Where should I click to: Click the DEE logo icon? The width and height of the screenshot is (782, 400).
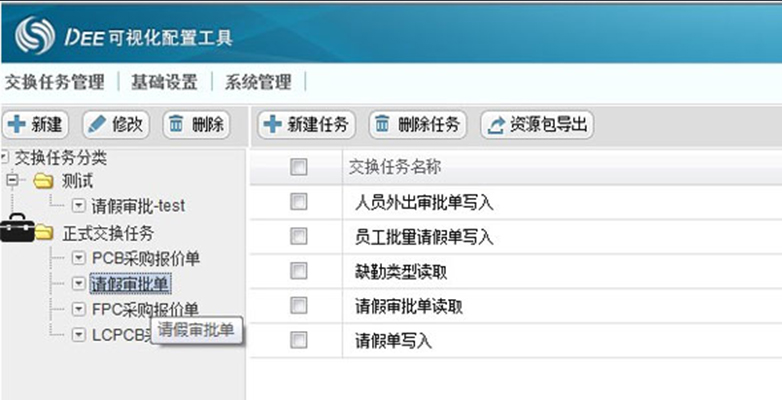(37, 36)
